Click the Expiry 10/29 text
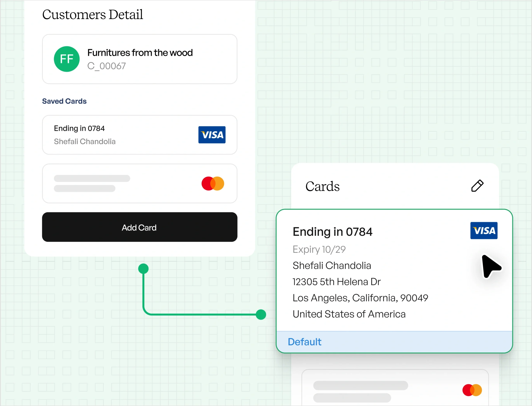 (319, 249)
